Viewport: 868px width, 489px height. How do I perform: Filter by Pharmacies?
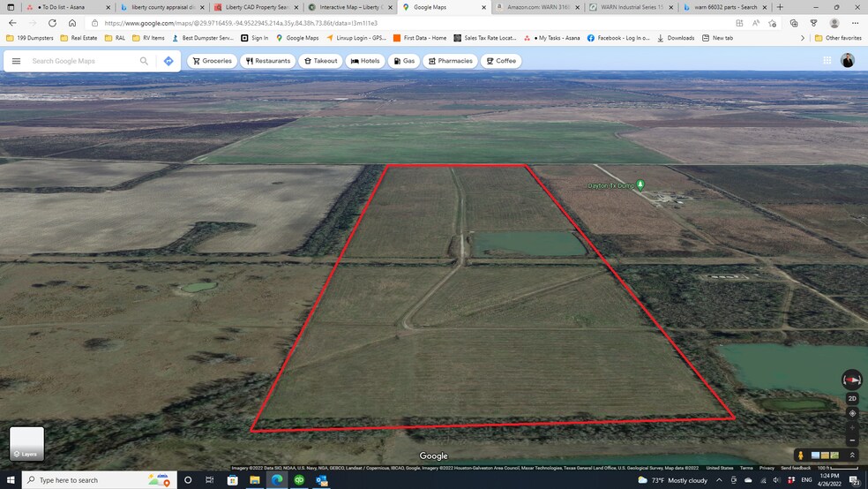click(451, 61)
